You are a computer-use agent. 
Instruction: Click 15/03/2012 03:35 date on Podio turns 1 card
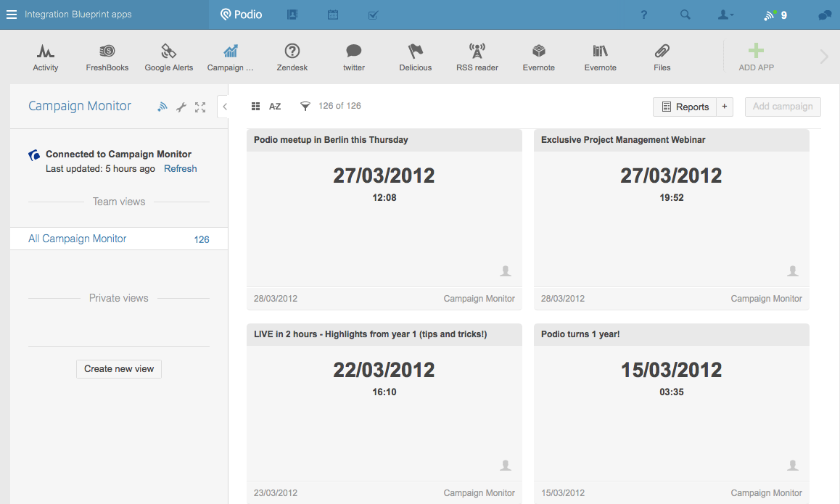[671, 378]
